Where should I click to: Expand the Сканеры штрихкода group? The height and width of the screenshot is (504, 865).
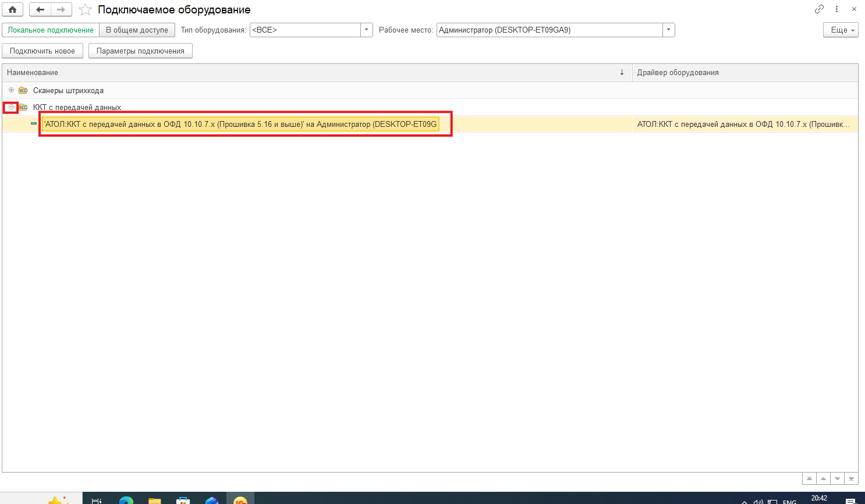coord(11,90)
